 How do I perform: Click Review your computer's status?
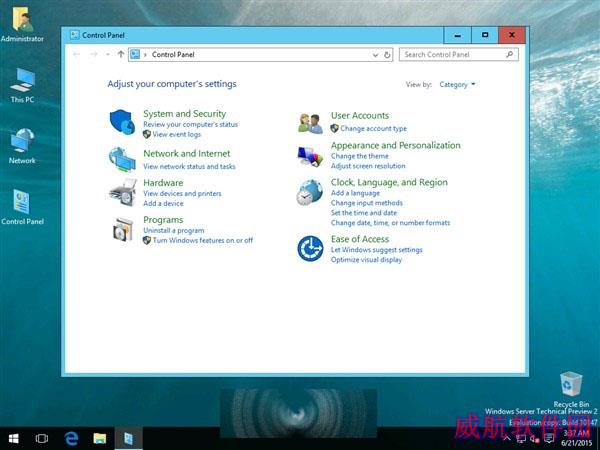pos(191,124)
